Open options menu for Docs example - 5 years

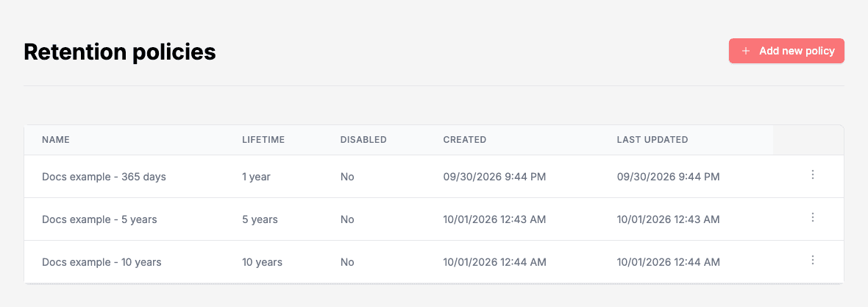[813, 218]
